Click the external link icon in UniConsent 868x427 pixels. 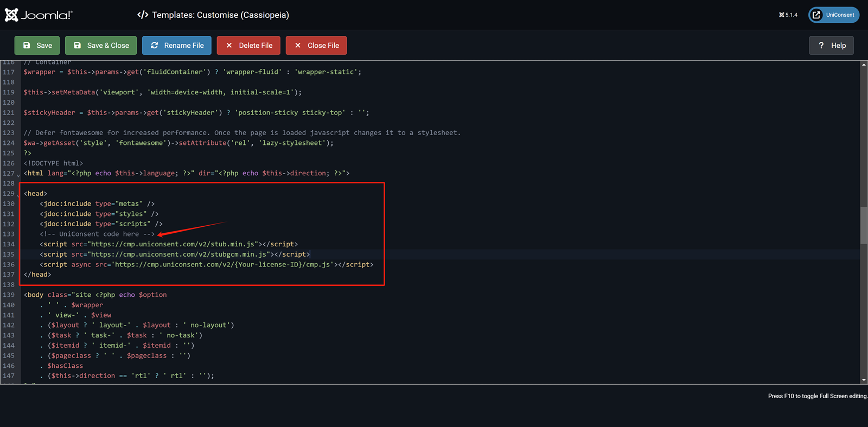pyautogui.click(x=816, y=15)
